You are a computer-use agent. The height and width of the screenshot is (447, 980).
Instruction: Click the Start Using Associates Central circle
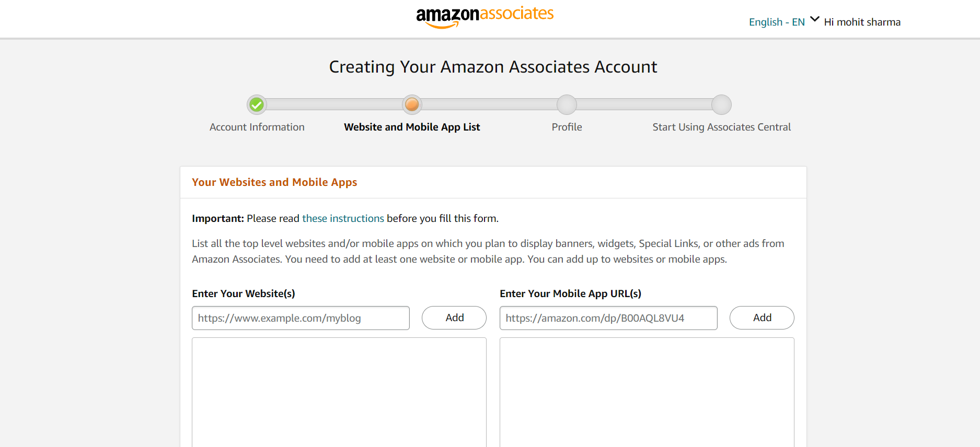pyautogui.click(x=722, y=104)
